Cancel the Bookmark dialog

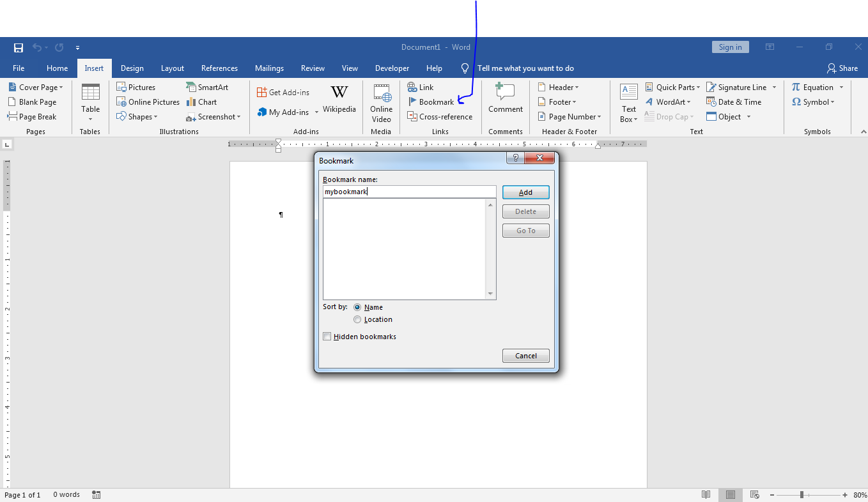pyautogui.click(x=525, y=356)
